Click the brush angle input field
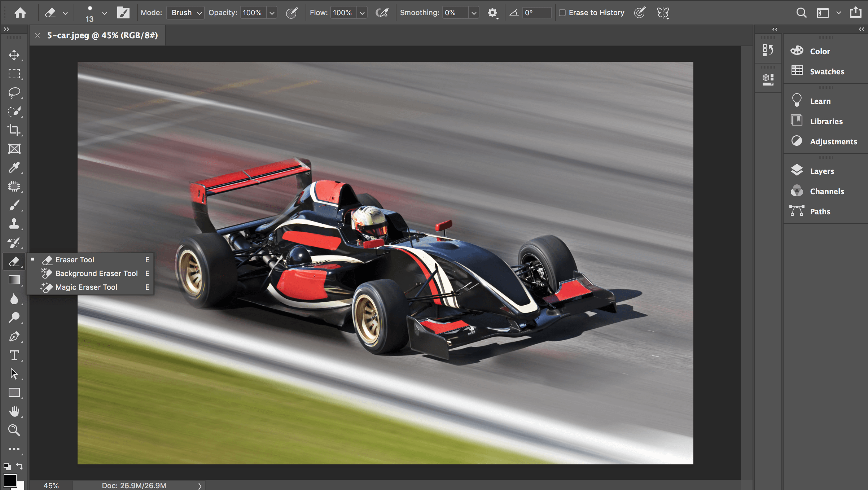Viewport: 868px width, 490px height. [536, 13]
